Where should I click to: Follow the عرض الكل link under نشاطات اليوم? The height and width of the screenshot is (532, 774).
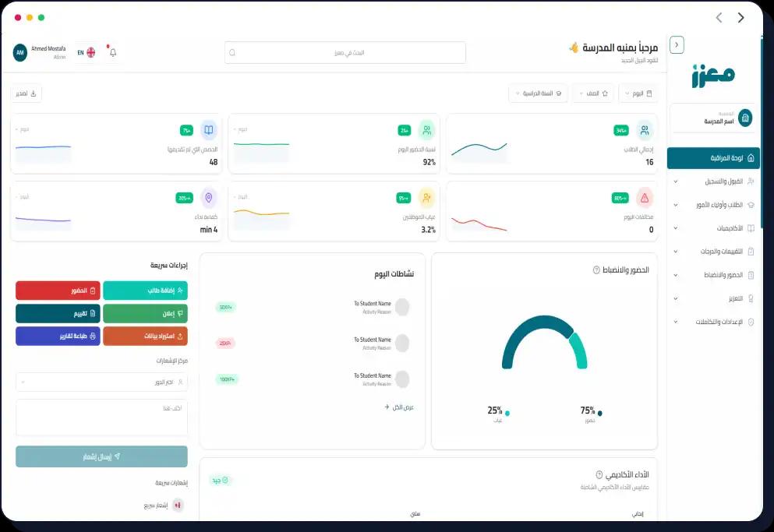tap(399, 407)
